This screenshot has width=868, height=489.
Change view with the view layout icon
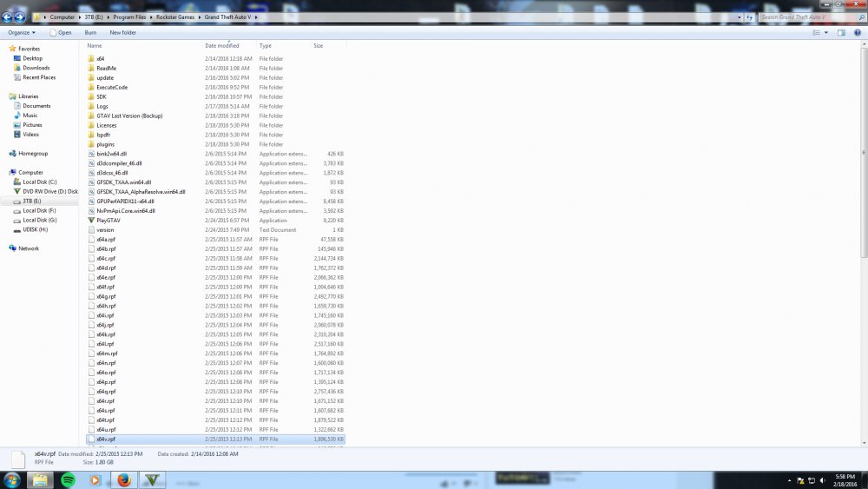[816, 33]
